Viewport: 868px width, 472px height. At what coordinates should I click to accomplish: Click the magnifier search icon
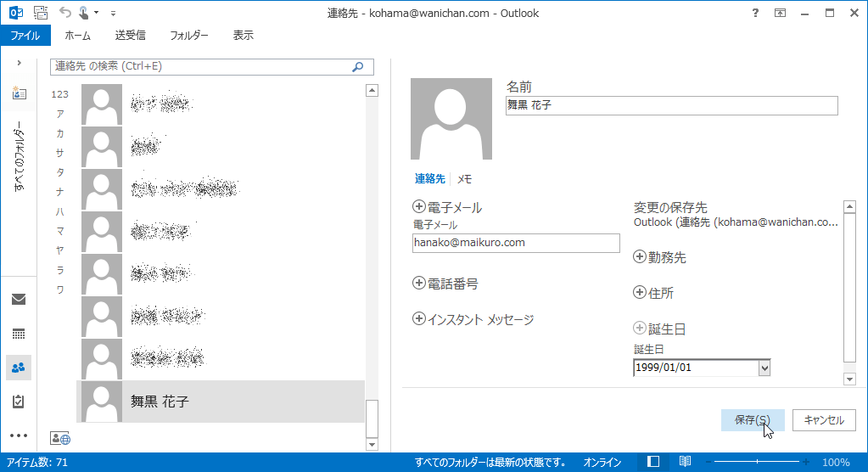(x=358, y=66)
